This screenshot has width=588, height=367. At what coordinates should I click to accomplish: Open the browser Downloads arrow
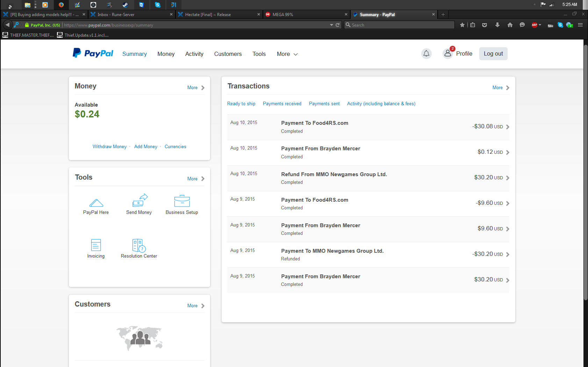(497, 25)
